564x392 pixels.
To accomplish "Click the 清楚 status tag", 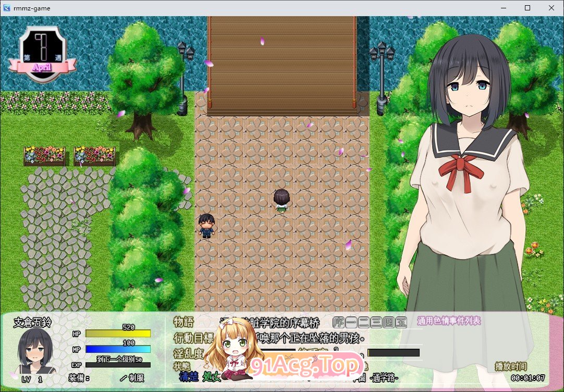I will tap(189, 376).
